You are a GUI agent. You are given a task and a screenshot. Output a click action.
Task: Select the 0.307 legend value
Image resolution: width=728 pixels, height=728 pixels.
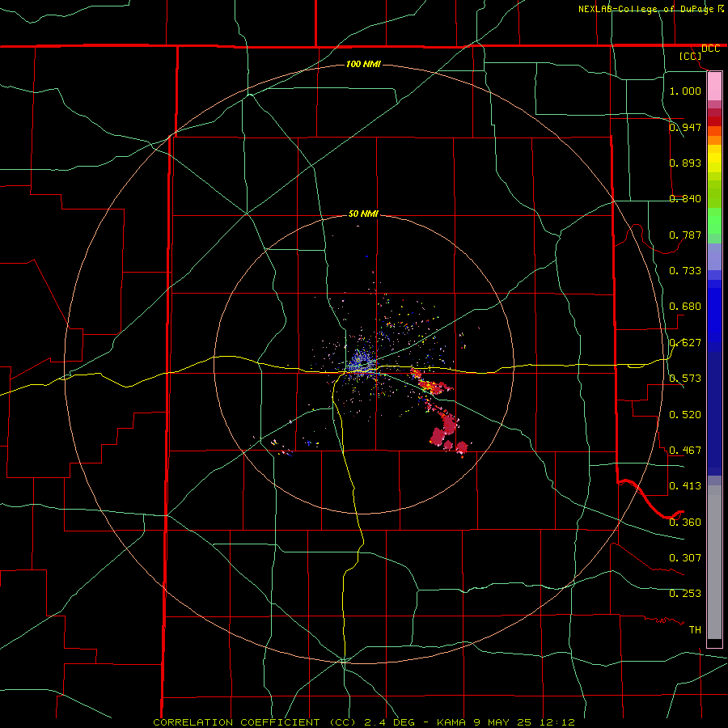[x=685, y=558]
